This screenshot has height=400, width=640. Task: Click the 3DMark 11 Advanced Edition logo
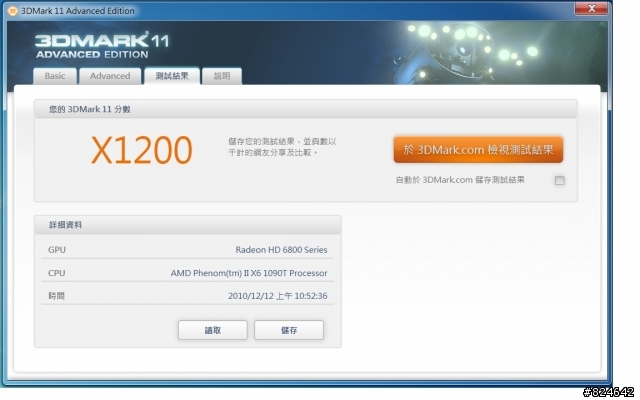pos(102,45)
